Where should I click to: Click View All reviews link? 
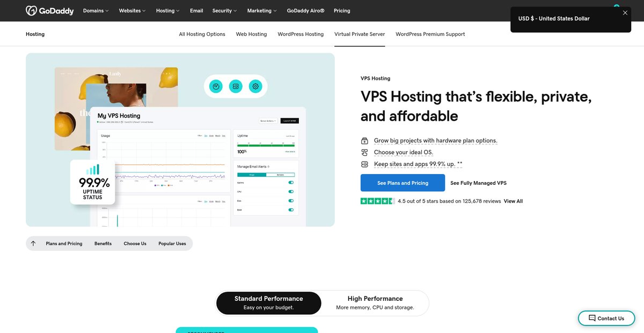[x=513, y=201]
